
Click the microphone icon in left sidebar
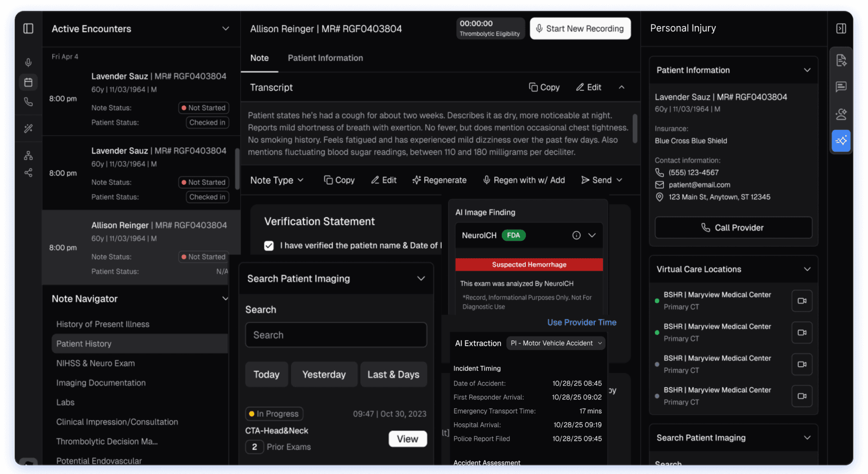coord(28,63)
